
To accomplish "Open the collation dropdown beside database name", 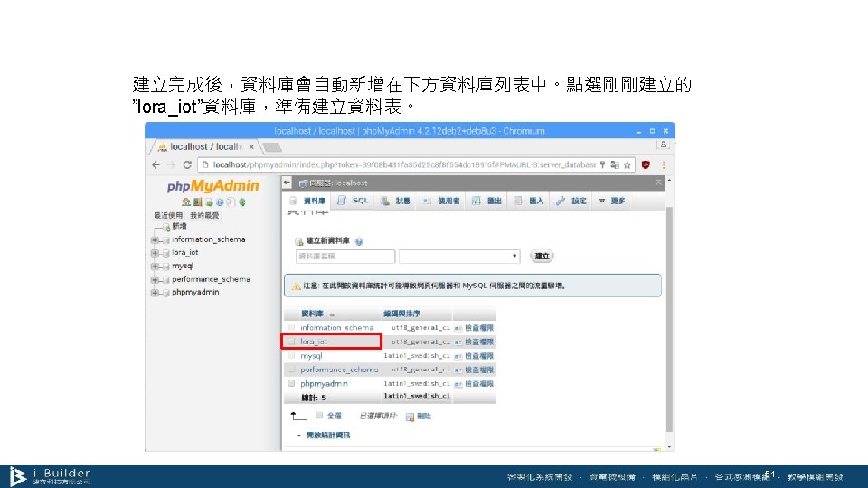I will pos(459,256).
